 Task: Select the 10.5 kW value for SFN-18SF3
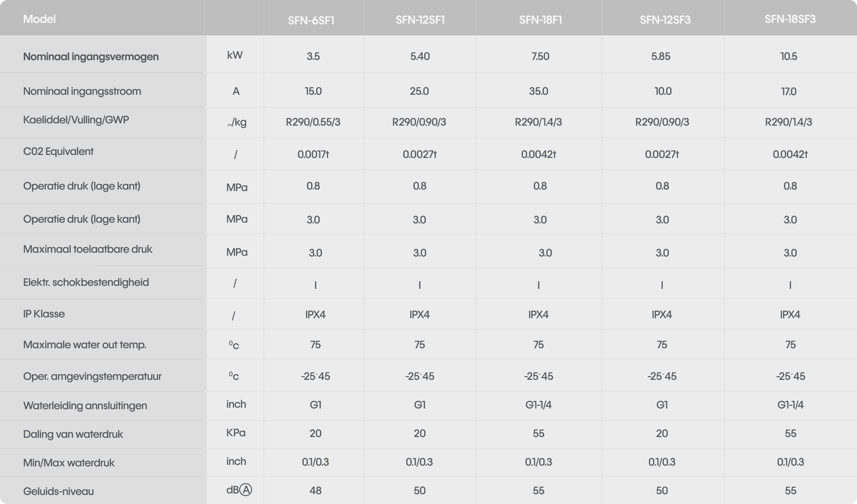pyautogui.click(x=789, y=56)
